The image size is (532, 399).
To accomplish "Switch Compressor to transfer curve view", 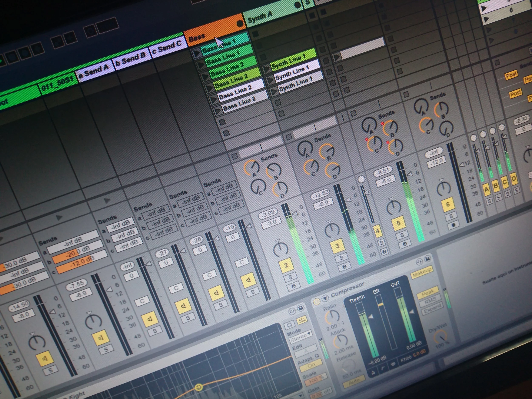I will point(383,368).
